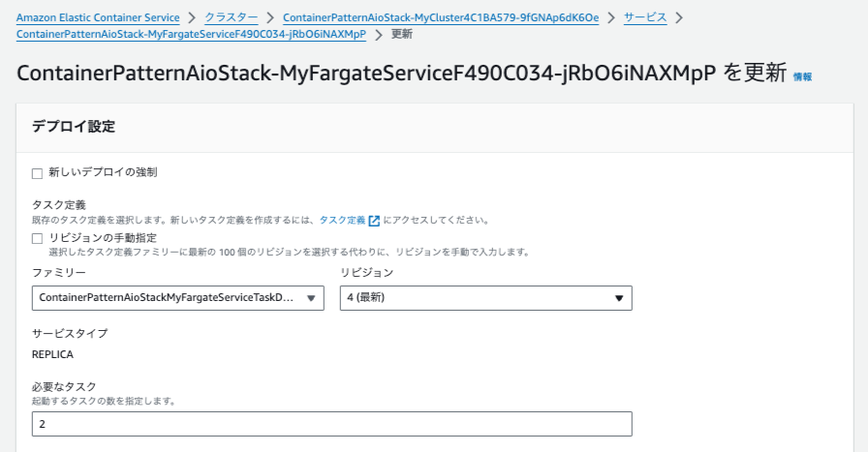This screenshot has width=868, height=452.
Task: Click the breadcrumb chevron after Amazon Elastic Container Service
Action: (x=192, y=17)
